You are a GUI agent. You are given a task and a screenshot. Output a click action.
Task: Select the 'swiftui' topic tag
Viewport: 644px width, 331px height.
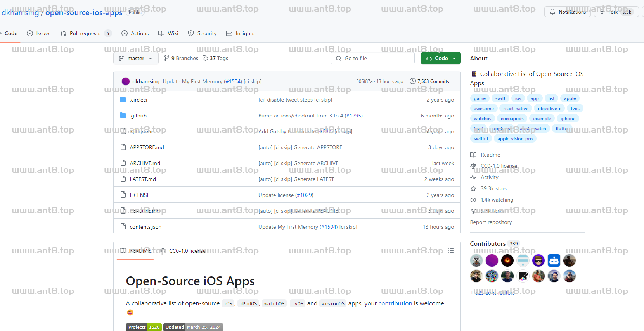point(481,139)
